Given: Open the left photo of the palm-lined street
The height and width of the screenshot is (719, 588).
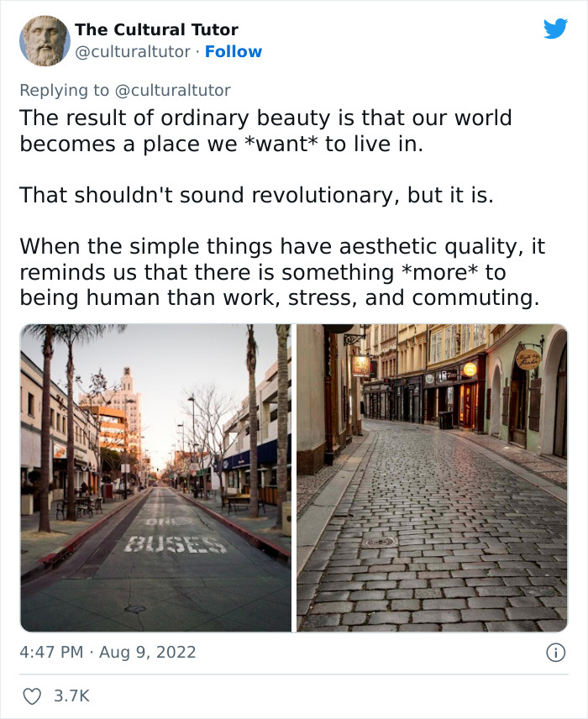Looking at the screenshot, I should point(155,476).
